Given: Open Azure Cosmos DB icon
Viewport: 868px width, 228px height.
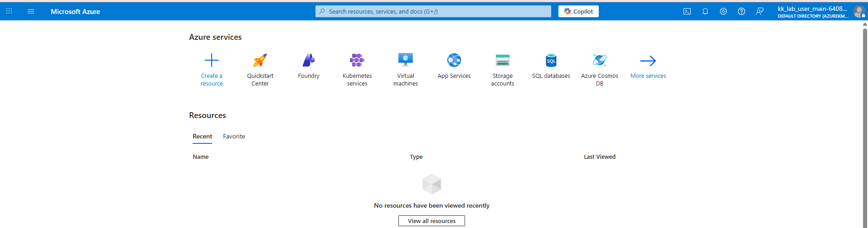Looking at the screenshot, I should point(600,60).
